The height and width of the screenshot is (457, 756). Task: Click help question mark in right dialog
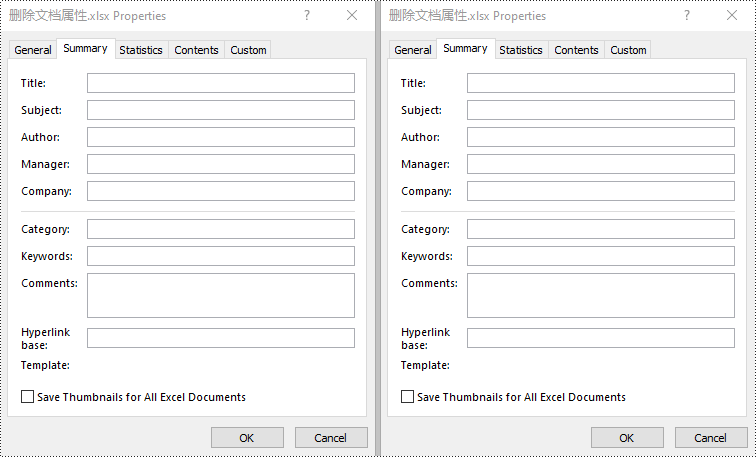687,15
